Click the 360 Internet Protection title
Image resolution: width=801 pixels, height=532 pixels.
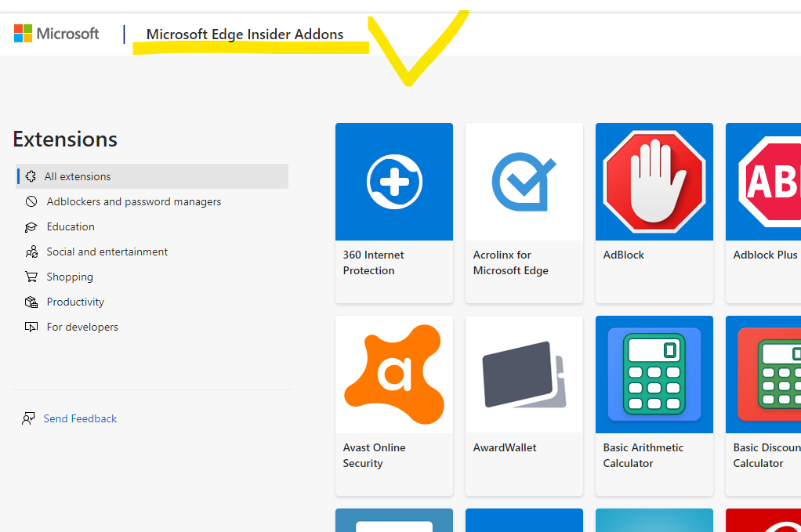373,262
